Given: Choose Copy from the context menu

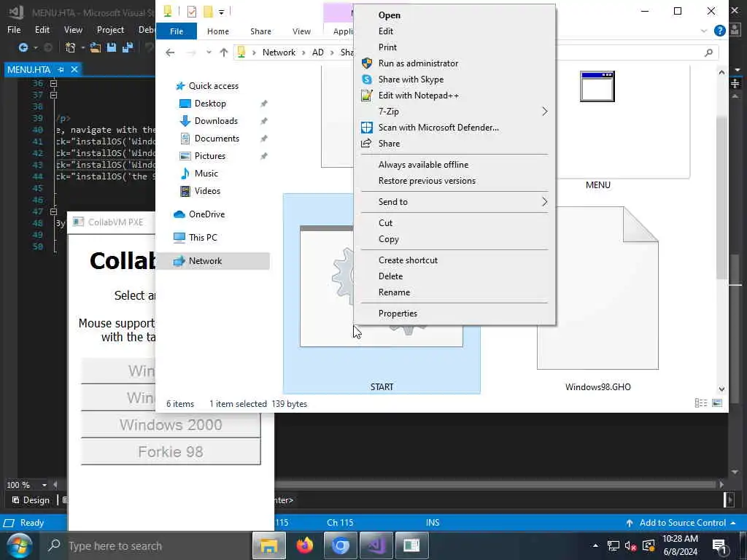Looking at the screenshot, I should click(x=388, y=239).
